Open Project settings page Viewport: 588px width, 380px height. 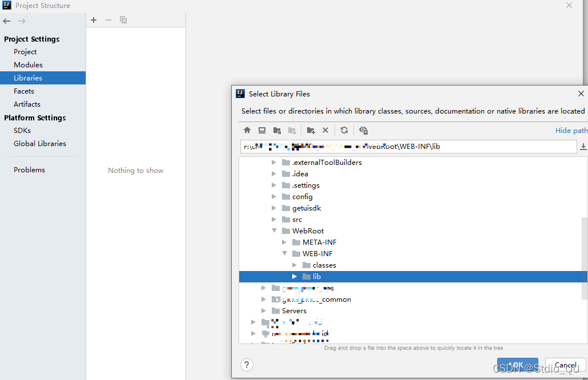(25, 52)
